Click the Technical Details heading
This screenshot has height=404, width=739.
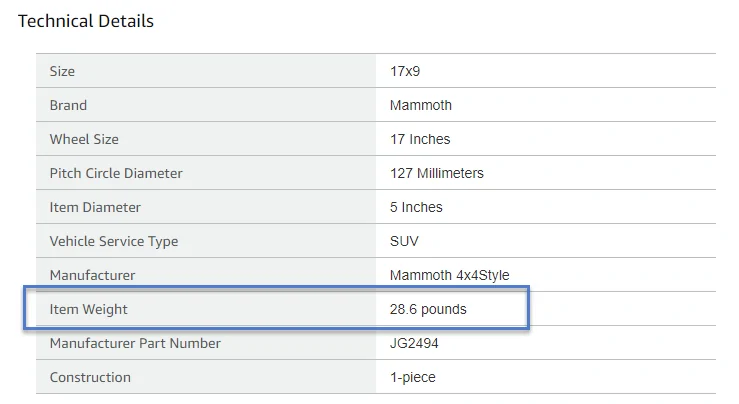(x=86, y=21)
